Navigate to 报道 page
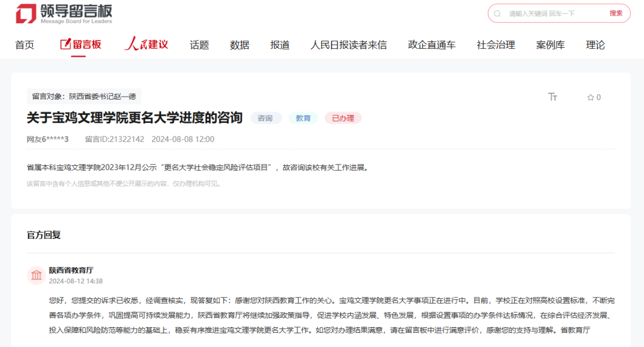This screenshot has height=347, width=644. [x=280, y=45]
